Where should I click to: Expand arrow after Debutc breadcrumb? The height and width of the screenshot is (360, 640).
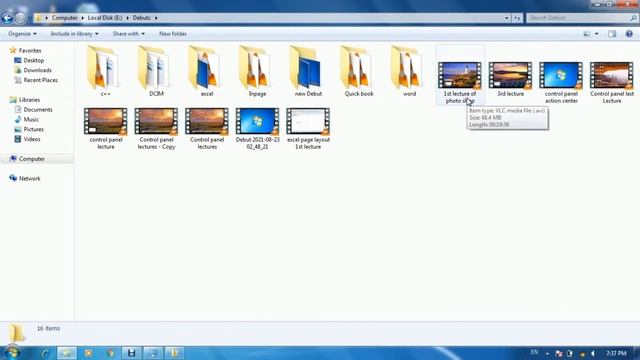156,18
